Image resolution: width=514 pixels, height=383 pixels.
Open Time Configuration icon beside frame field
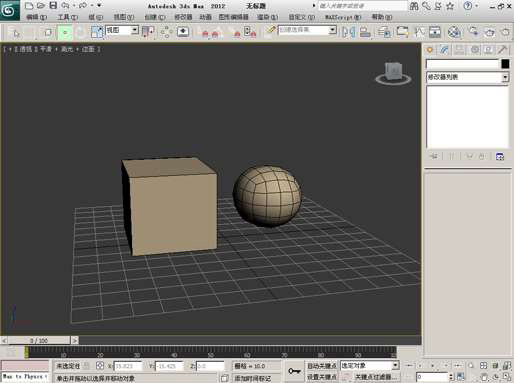tap(461, 377)
